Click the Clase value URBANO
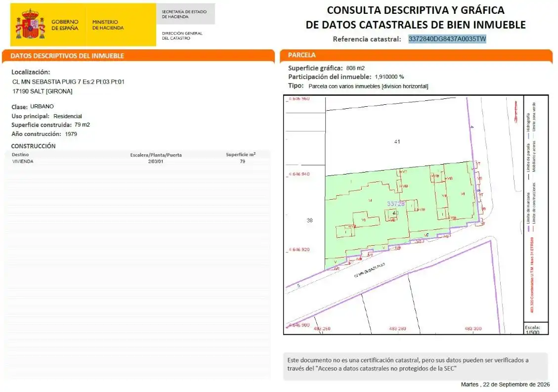 (x=42, y=106)
